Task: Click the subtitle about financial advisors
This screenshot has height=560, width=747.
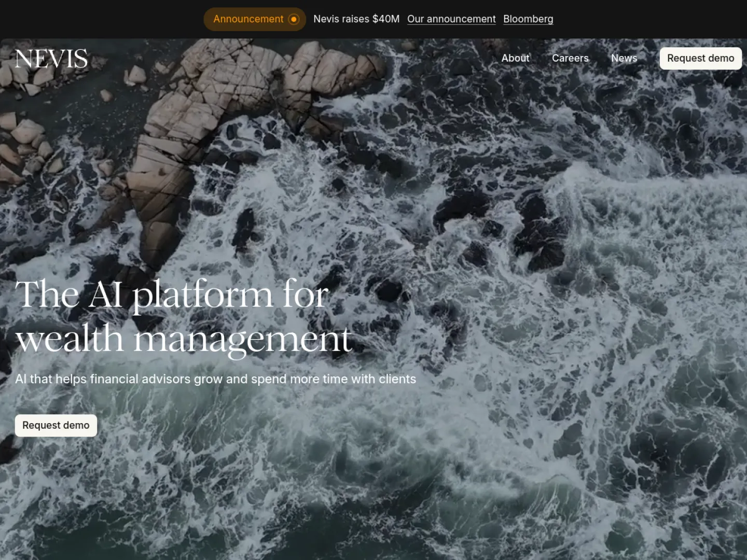Action: point(215,379)
